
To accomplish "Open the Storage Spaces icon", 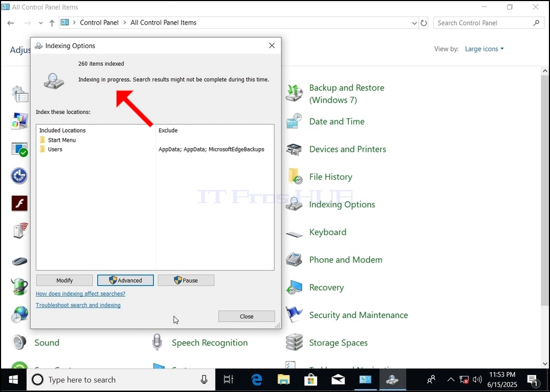I will pyautogui.click(x=294, y=343).
